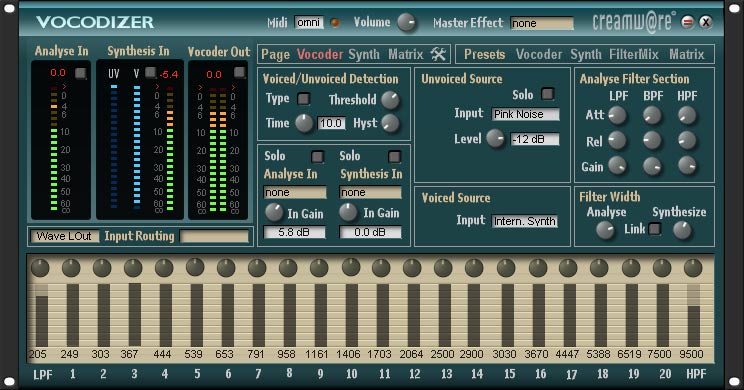Click the creamw@re logo
The image size is (744, 390).
click(634, 22)
